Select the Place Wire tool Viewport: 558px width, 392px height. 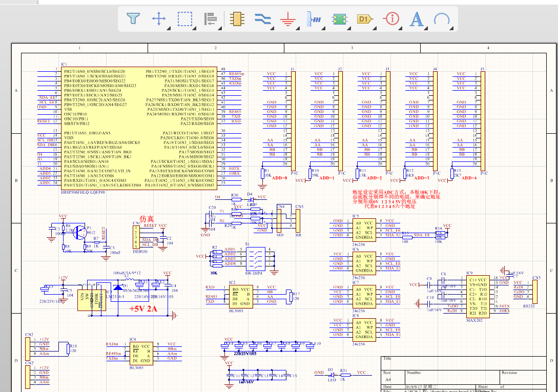coord(262,19)
